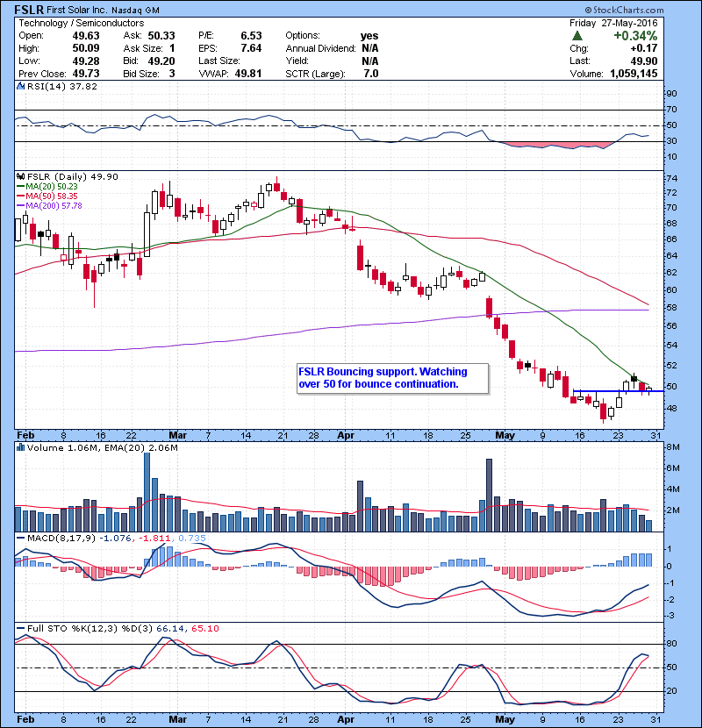This screenshot has width=702, height=728.
Task: Click the stochastic %D value 65.10
Action: 204,629
